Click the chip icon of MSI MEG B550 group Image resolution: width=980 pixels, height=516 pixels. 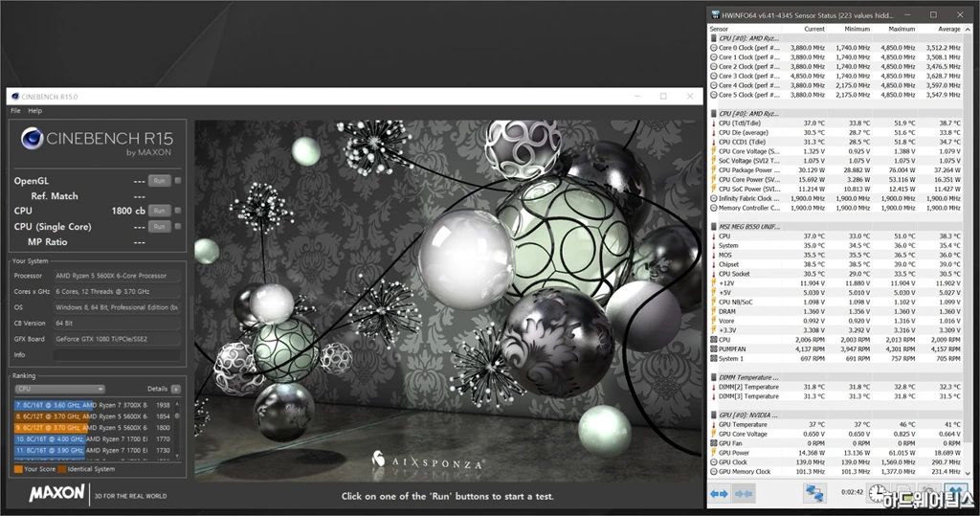(x=713, y=227)
